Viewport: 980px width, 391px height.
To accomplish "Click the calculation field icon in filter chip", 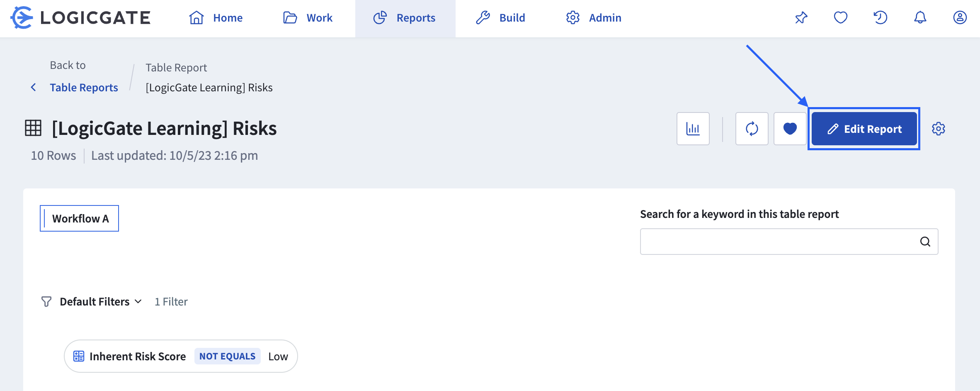I will point(79,356).
